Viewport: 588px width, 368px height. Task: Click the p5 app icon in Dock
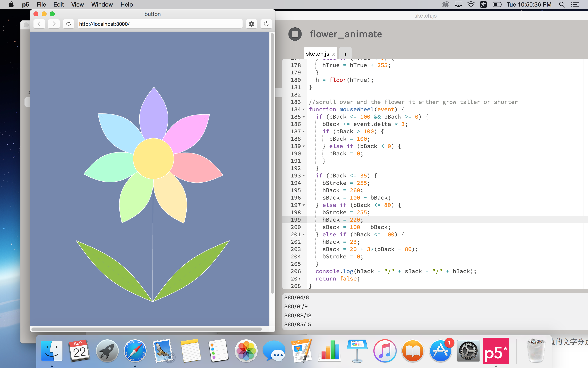(x=496, y=351)
